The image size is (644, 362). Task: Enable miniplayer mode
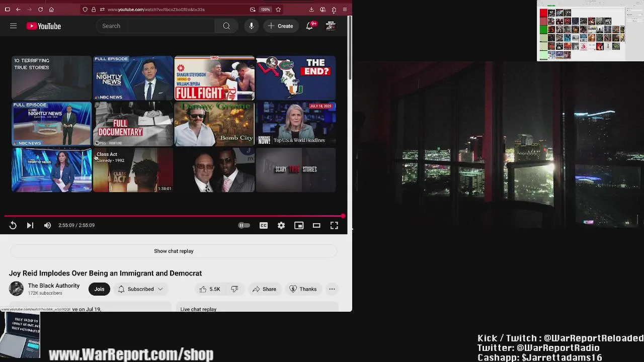[299, 225]
